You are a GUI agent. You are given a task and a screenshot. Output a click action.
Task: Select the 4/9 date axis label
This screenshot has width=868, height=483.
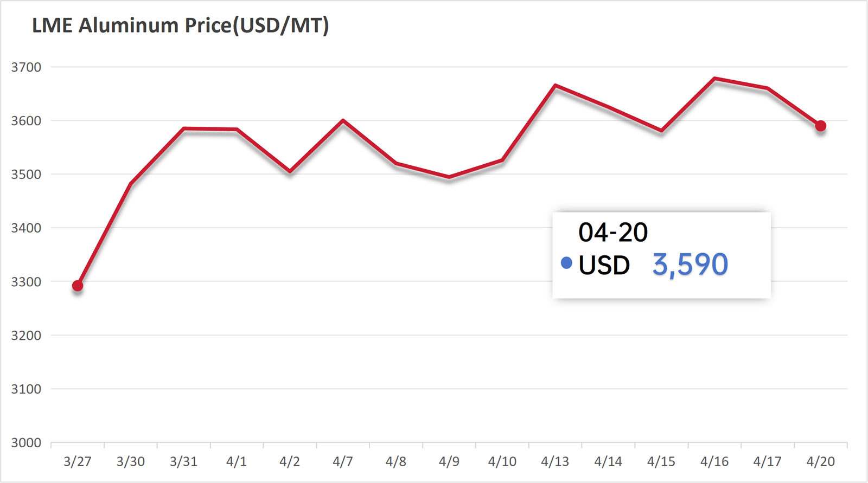click(x=449, y=462)
